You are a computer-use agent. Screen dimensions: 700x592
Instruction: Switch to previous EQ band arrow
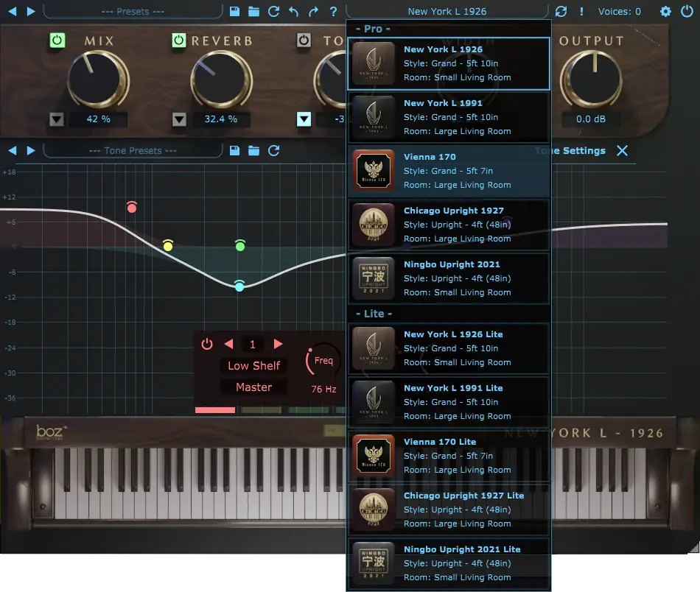coord(228,344)
